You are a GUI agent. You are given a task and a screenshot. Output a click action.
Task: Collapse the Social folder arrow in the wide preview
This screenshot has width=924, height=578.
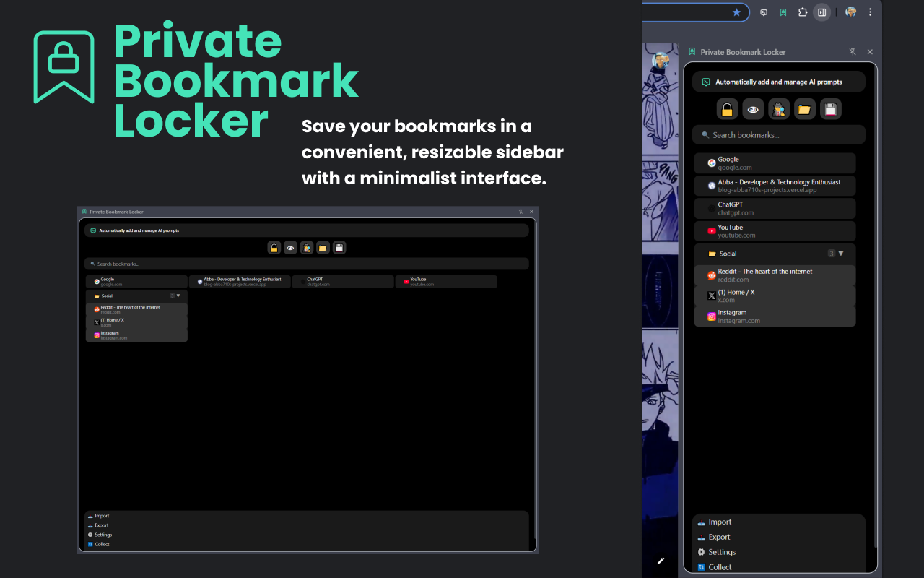click(178, 296)
